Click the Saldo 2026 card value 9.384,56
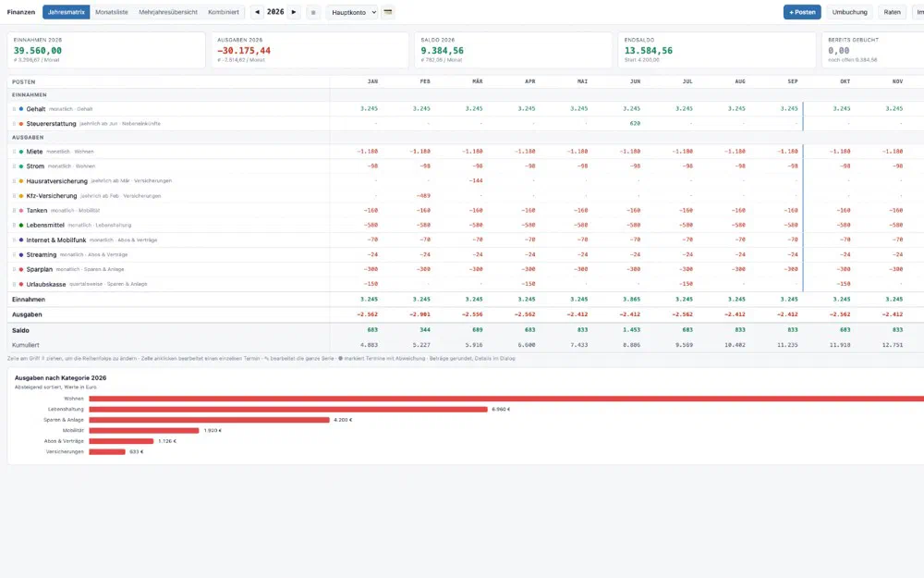Image resolution: width=924 pixels, height=578 pixels. pyautogui.click(x=442, y=51)
